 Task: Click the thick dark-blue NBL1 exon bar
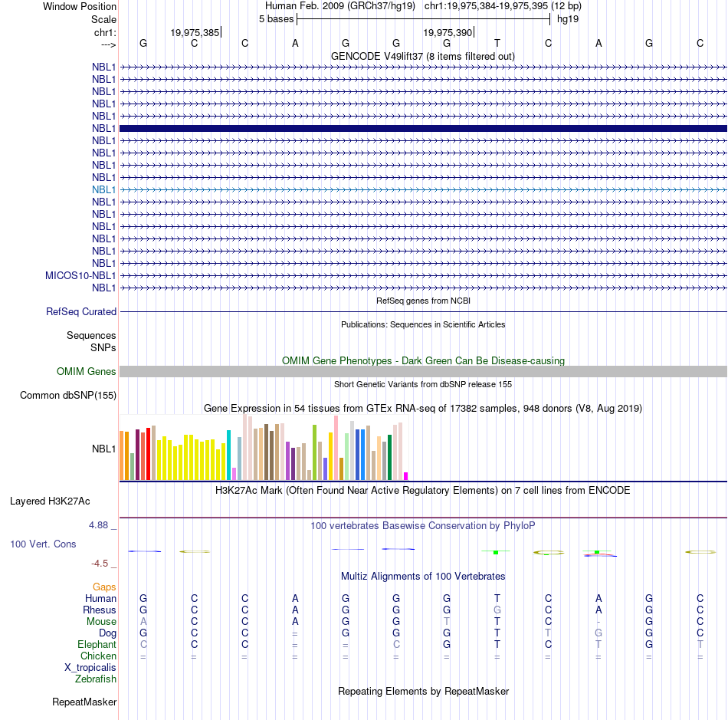click(423, 128)
